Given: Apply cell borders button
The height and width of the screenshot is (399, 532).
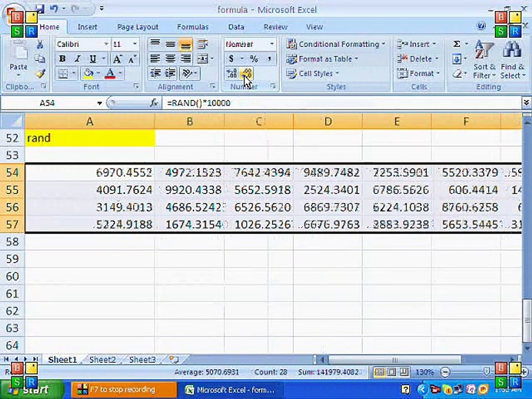Looking at the screenshot, I should tap(63, 73).
